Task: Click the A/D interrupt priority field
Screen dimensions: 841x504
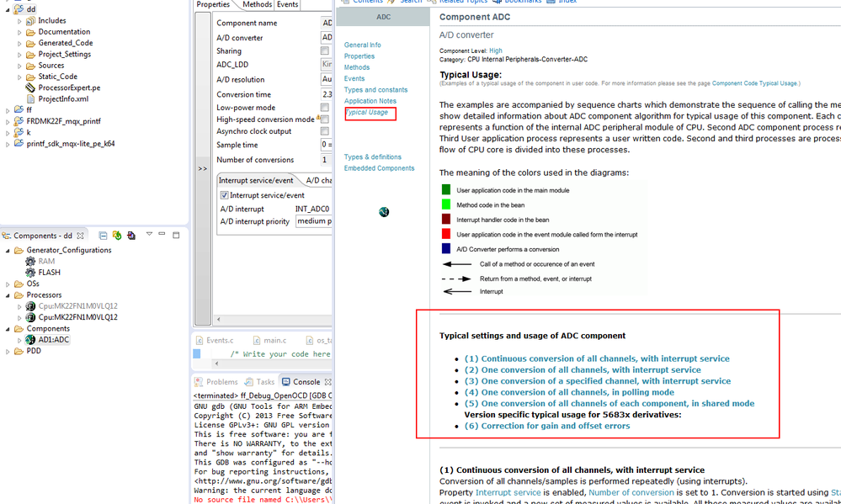Action: [x=313, y=221]
